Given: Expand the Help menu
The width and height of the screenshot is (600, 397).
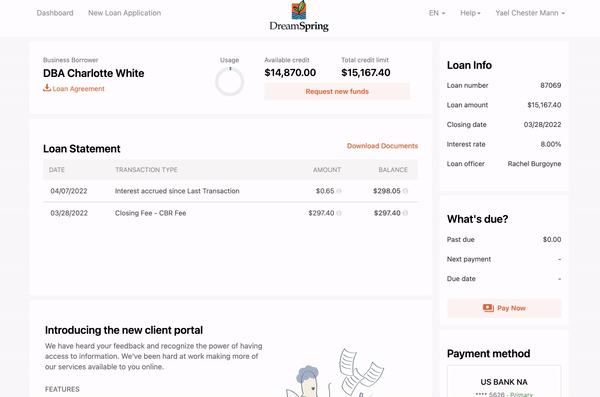Looking at the screenshot, I should click(x=470, y=13).
